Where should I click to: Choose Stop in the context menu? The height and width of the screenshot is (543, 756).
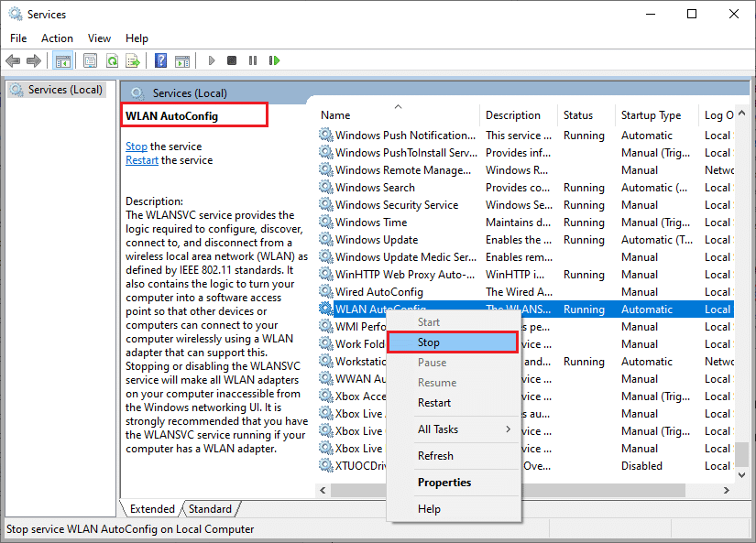point(453,342)
